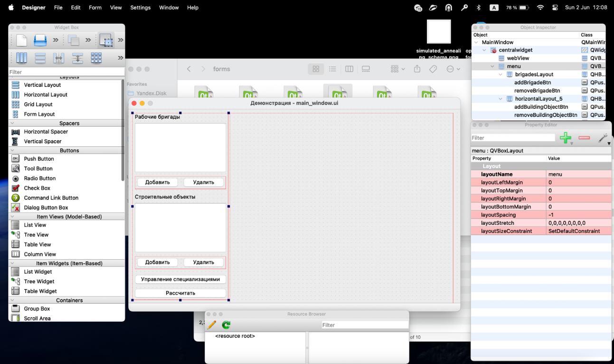
Task: Open the Form menu in menu bar
Action: click(x=95, y=8)
